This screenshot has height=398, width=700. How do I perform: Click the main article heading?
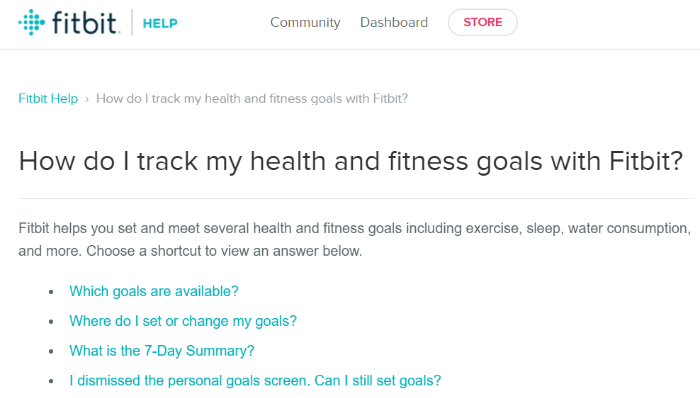[x=350, y=161]
